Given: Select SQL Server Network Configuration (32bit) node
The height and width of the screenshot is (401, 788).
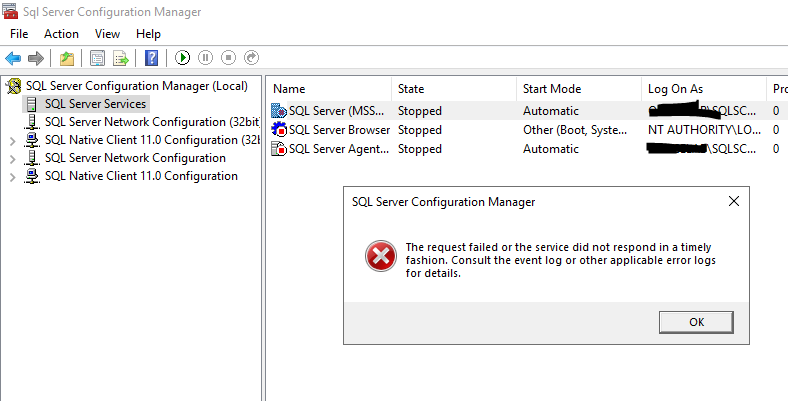Looking at the screenshot, I should click(x=152, y=122).
